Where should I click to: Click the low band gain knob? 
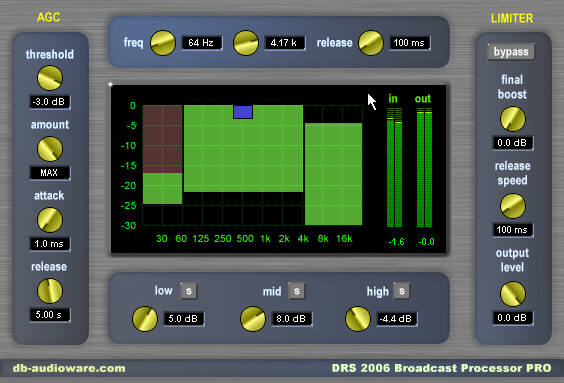[x=145, y=319]
